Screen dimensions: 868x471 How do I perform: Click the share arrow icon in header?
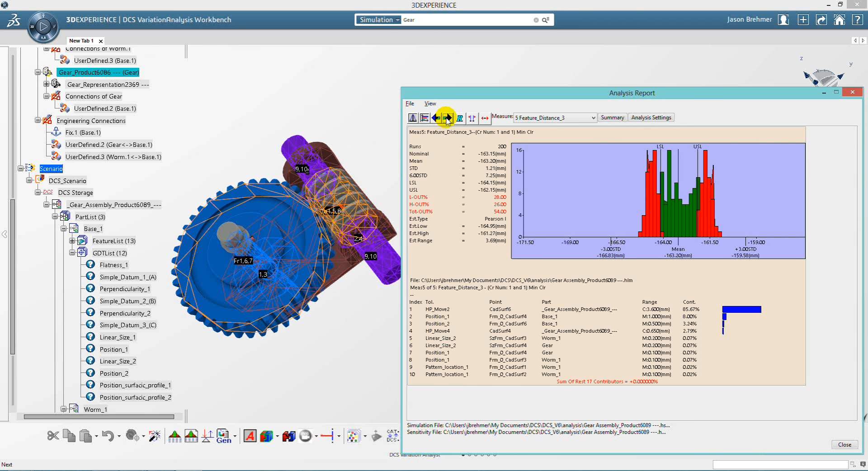click(821, 20)
